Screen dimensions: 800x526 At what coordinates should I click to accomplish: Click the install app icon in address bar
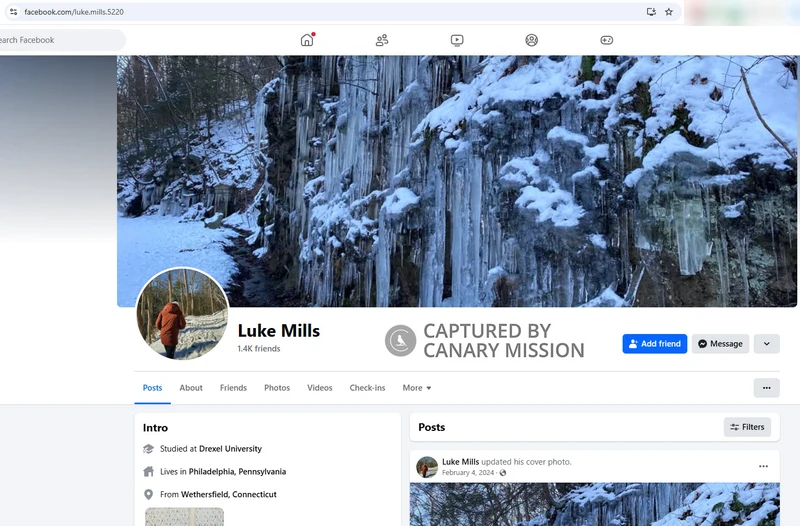(x=651, y=12)
